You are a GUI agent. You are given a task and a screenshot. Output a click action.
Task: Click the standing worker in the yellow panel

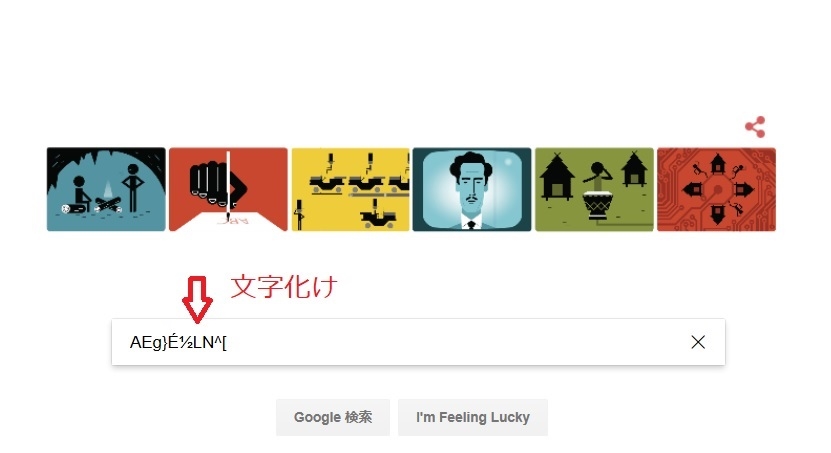tap(299, 215)
